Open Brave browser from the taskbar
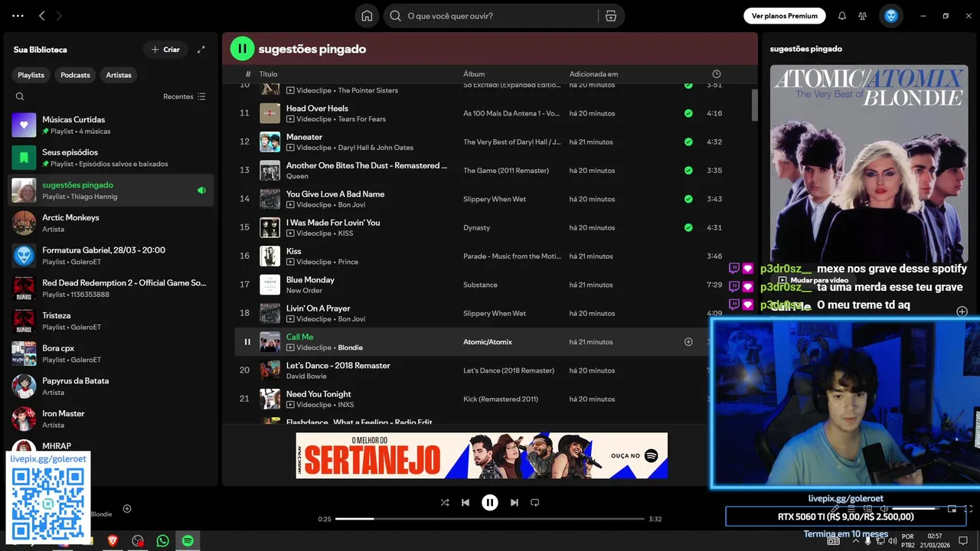The height and width of the screenshot is (551, 980). point(113,541)
